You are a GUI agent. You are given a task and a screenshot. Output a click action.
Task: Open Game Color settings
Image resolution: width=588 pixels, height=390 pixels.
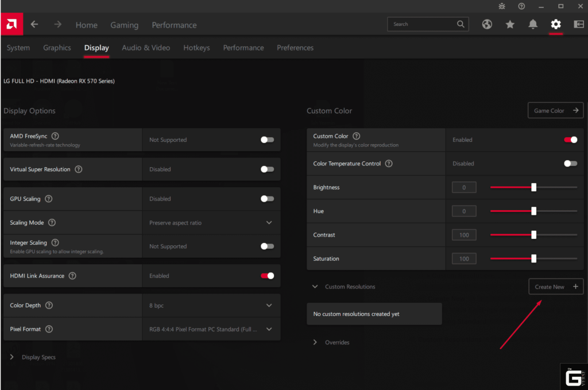pyautogui.click(x=555, y=110)
